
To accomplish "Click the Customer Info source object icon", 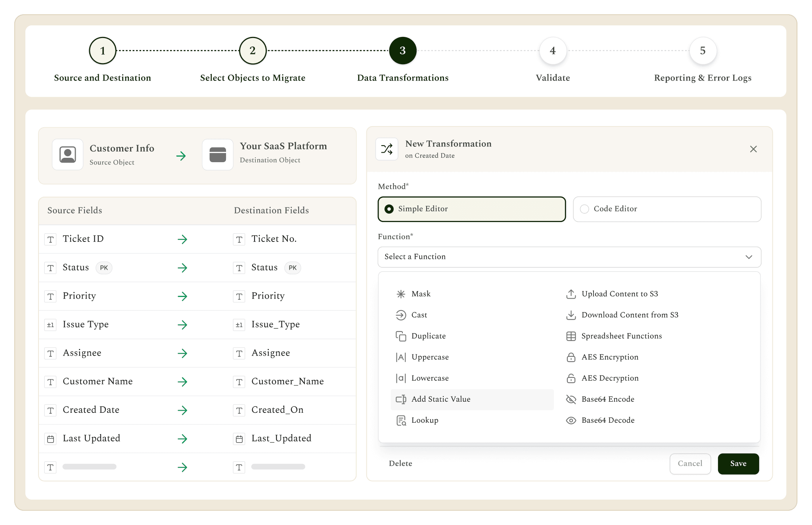I will [x=68, y=155].
